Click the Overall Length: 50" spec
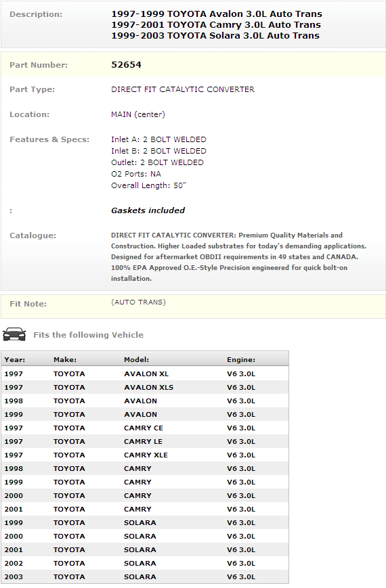Viewport: 386px width, 588px height. tap(148, 185)
